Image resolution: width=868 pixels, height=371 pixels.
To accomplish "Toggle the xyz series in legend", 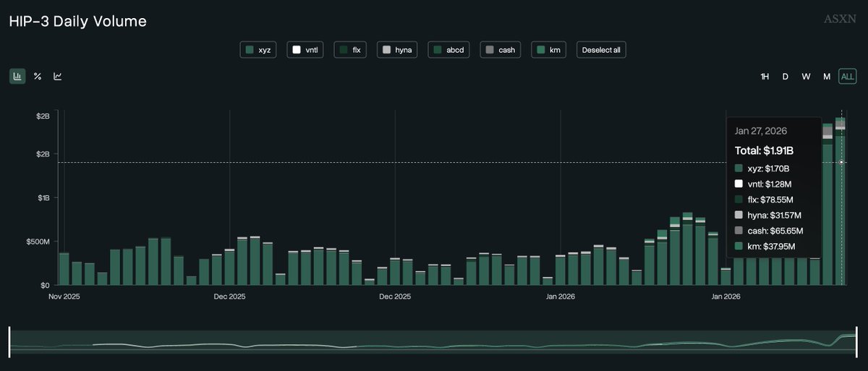I will 258,50.
